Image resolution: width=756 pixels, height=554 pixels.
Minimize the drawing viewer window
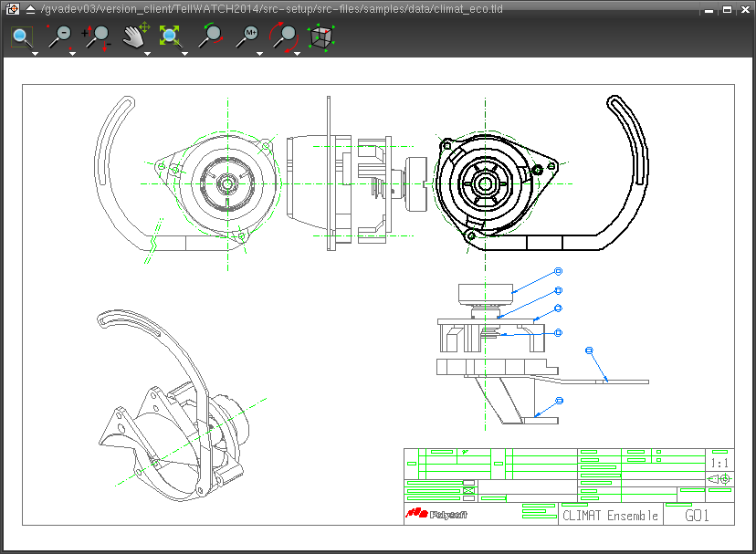coord(711,9)
